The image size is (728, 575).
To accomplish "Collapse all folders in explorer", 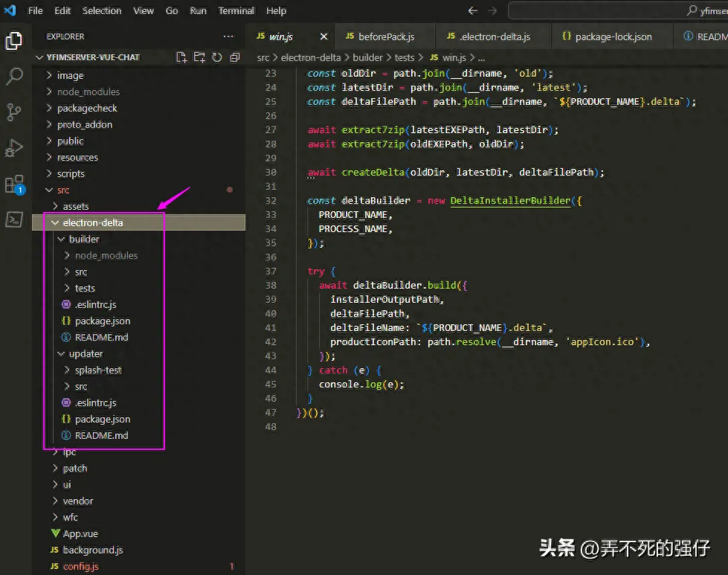I will point(235,57).
